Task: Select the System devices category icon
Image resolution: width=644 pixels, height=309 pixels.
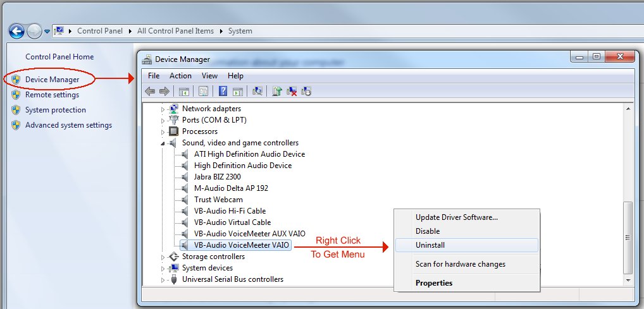Action: click(174, 268)
